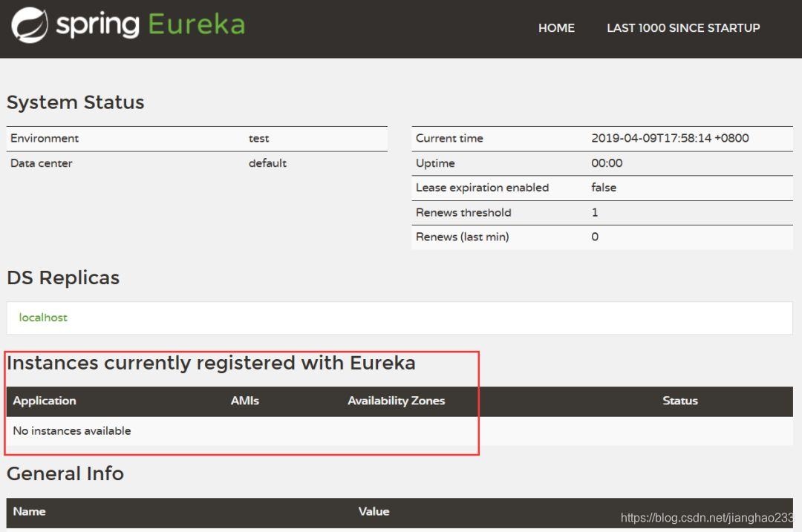Viewport: 802px width, 532px height.
Task: Select the No instances available message
Action: coord(72,431)
